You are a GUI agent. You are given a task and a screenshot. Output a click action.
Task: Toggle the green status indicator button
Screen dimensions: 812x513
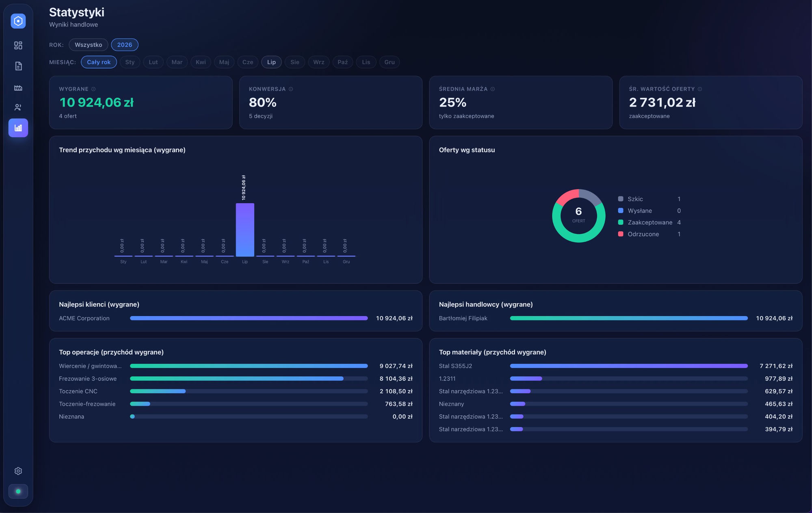click(x=18, y=491)
